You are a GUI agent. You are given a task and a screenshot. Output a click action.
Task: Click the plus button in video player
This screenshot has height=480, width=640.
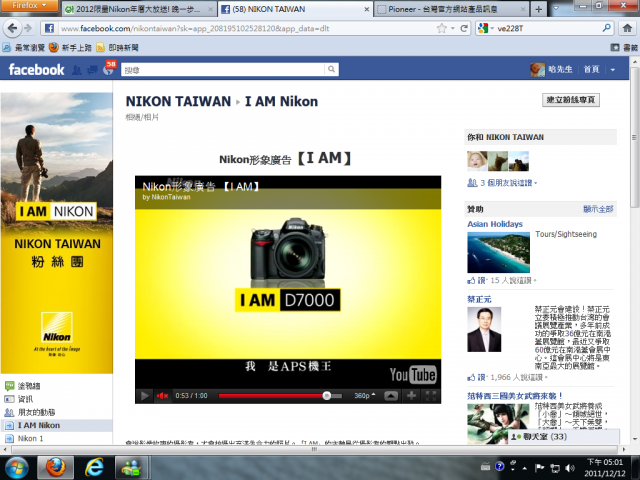pyautogui.click(x=411, y=396)
